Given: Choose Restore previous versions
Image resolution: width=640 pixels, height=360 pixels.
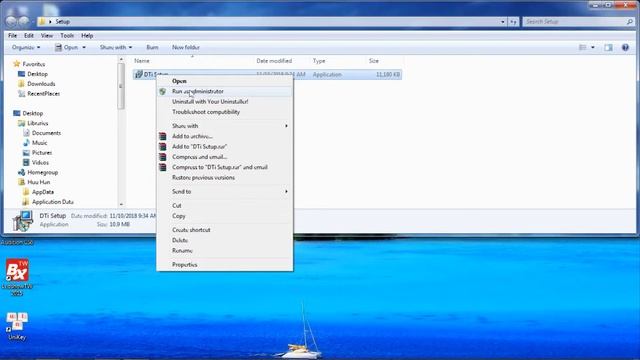Looking at the screenshot, I should 225,178.
